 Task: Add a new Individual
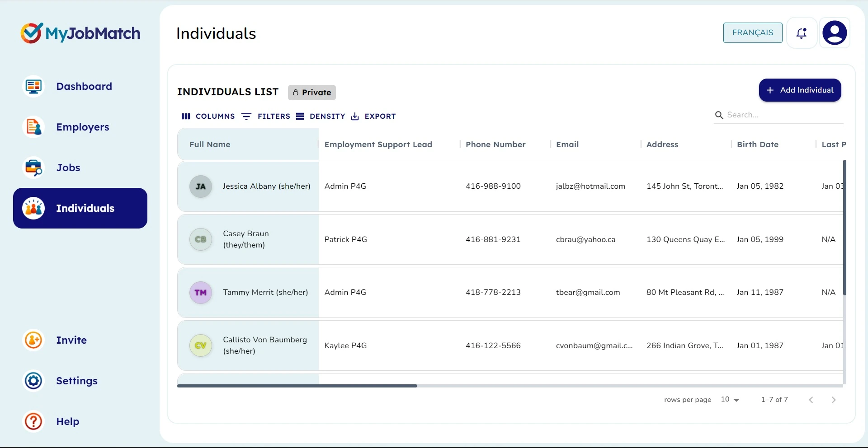[x=800, y=90]
